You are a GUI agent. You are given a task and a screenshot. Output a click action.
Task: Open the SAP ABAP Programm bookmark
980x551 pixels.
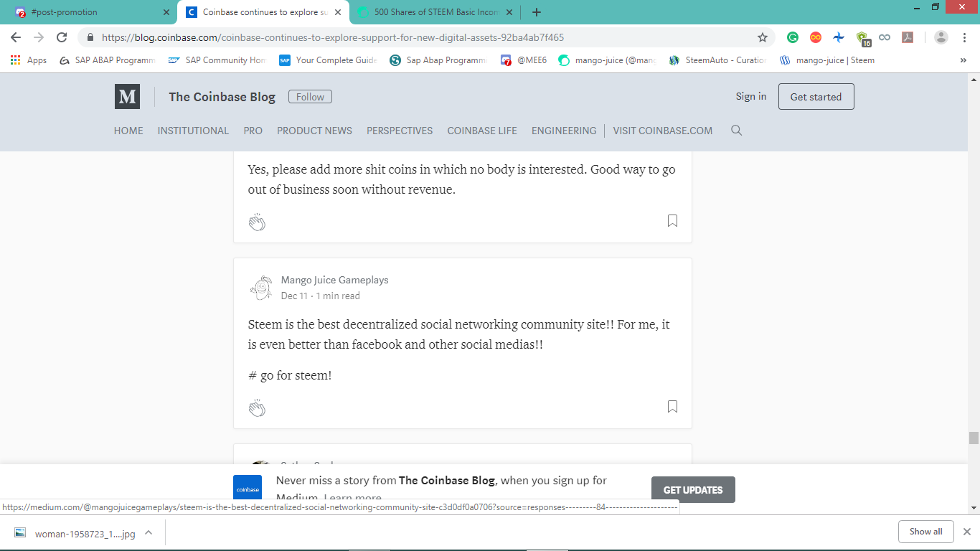point(108,60)
